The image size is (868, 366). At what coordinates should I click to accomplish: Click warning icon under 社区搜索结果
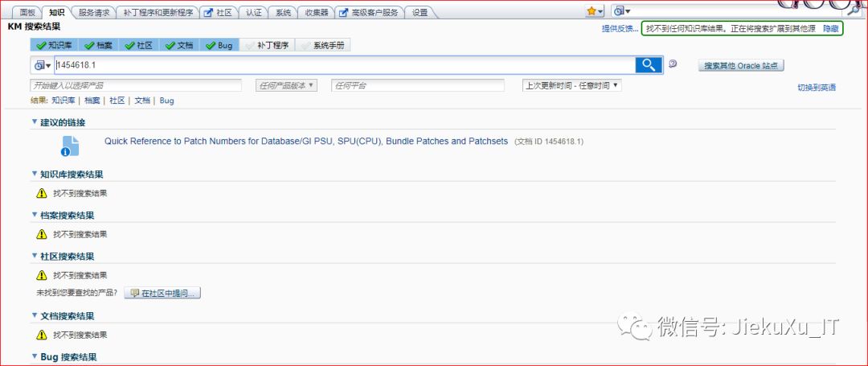coord(42,275)
